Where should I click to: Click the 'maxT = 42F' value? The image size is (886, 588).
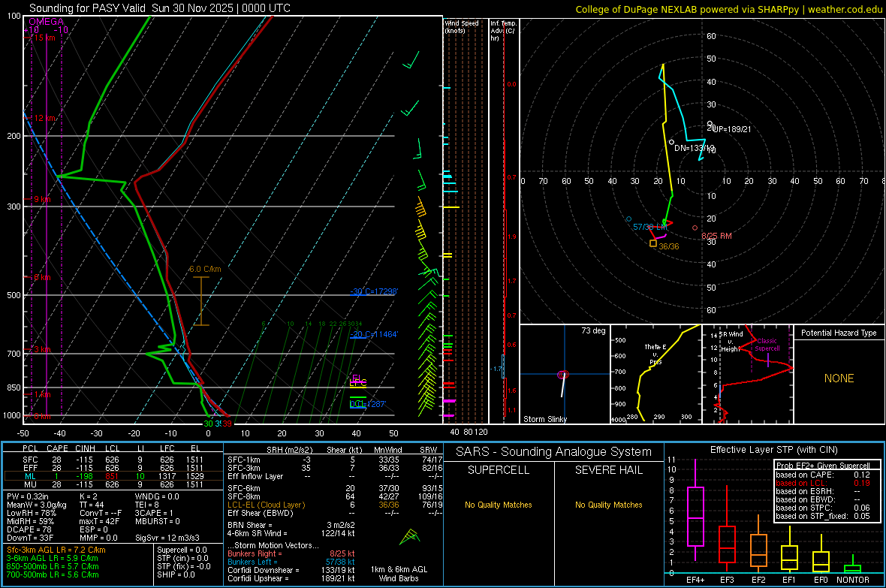pyautogui.click(x=99, y=521)
